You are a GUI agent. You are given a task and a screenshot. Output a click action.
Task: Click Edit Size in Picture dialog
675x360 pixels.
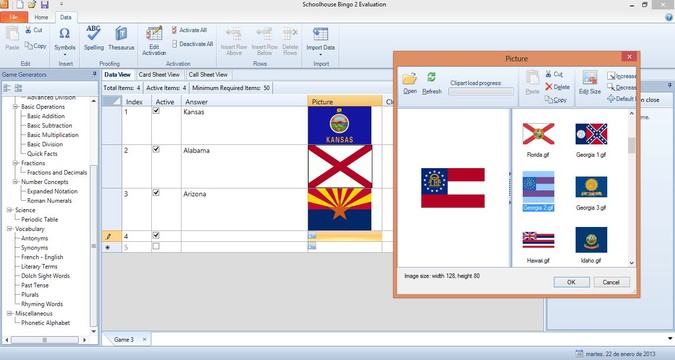(589, 83)
